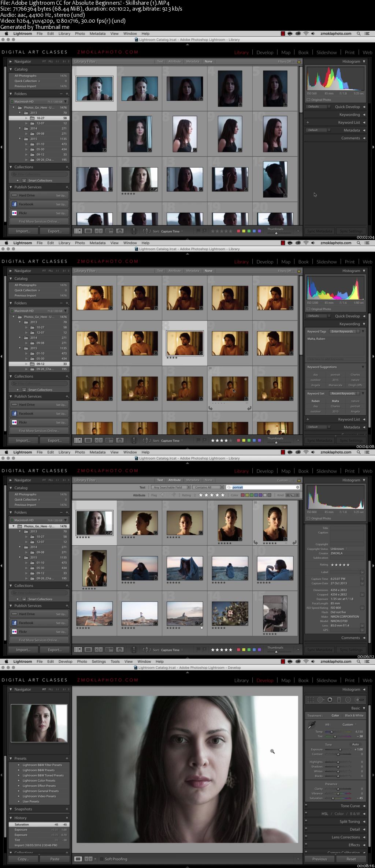Click Painter spray can in the 00:06:12 frame
The height and width of the screenshot is (868, 375).
click(134, 650)
